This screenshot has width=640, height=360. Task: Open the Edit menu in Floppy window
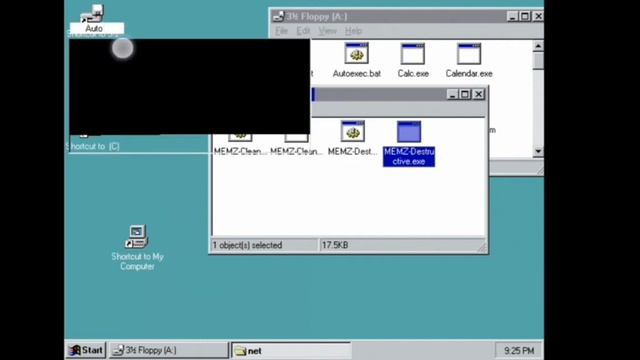(303, 31)
